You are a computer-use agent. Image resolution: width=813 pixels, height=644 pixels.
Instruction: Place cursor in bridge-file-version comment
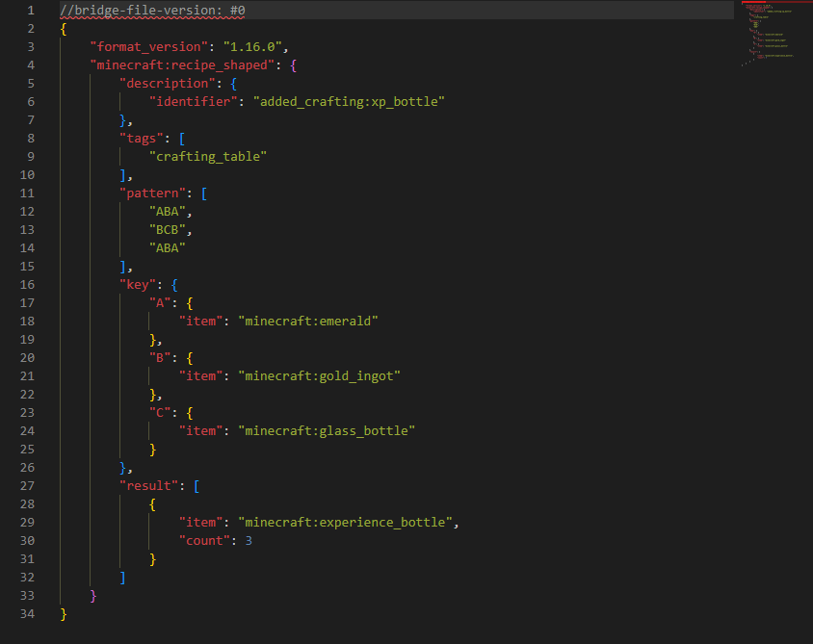pyautogui.click(x=144, y=11)
